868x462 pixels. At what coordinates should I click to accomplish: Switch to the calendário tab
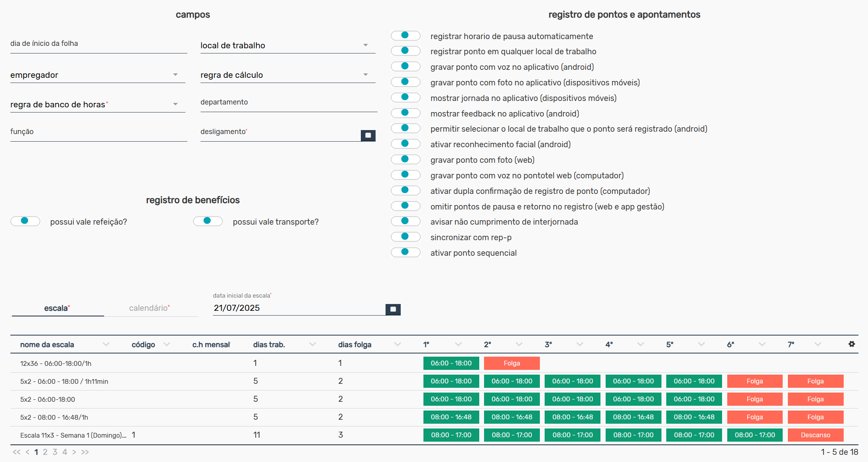pos(151,308)
